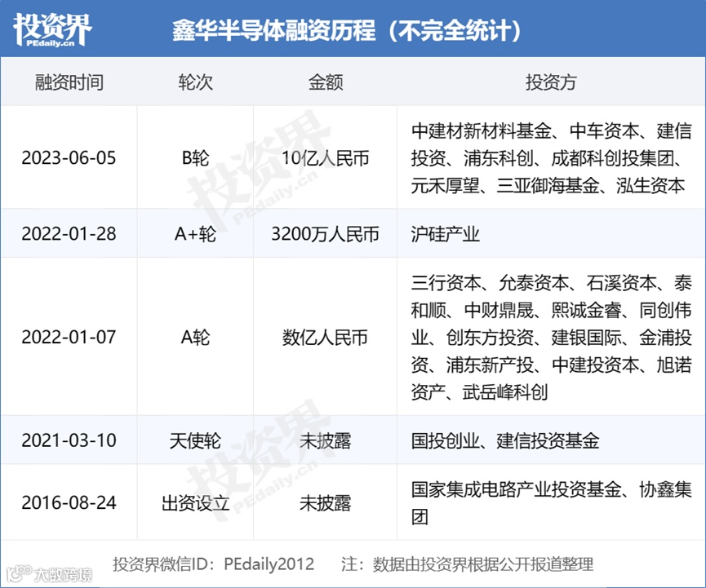
Task: Click the 出资设立 round cell
Action: (195, 502)
